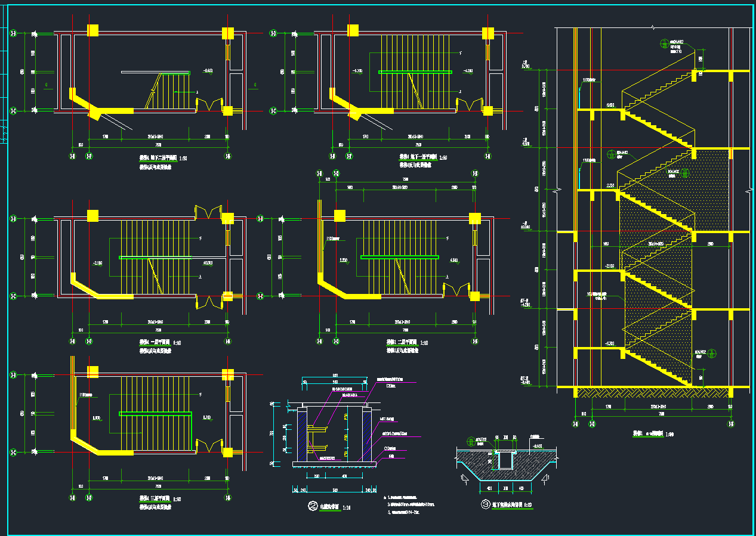
Task: Click the break line symbol atop stair section
Action: click(653, 27)
